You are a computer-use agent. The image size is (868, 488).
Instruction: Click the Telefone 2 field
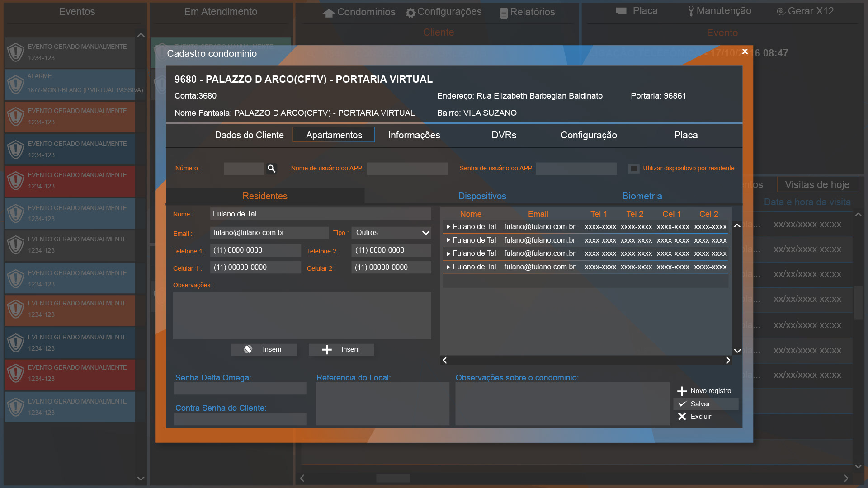[391, 250]
